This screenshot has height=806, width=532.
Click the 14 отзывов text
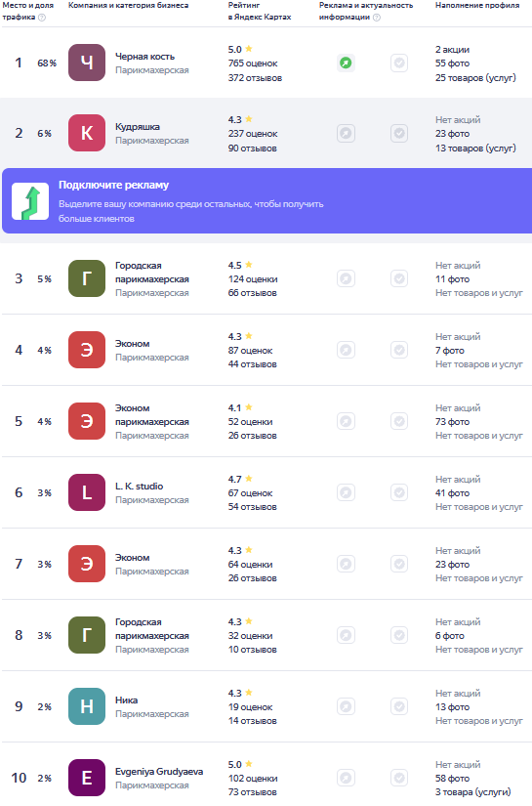pos(252,721)
